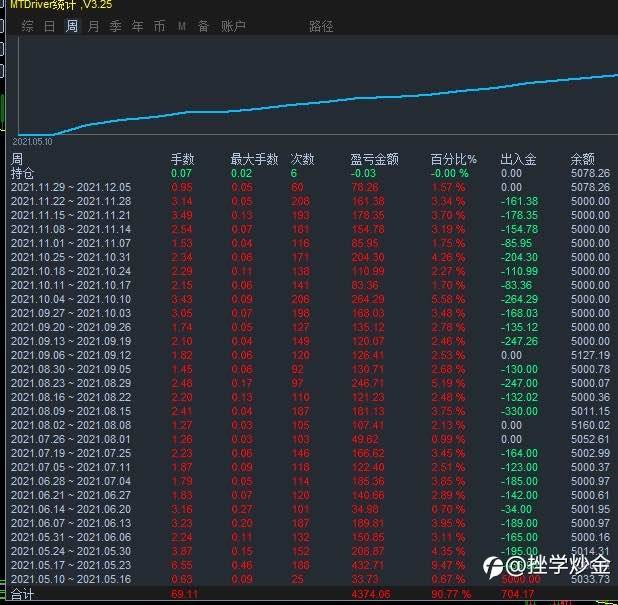Click the 5127.19 balance value
The height and width of the screenshot is (605, 618).
point(590,355)
